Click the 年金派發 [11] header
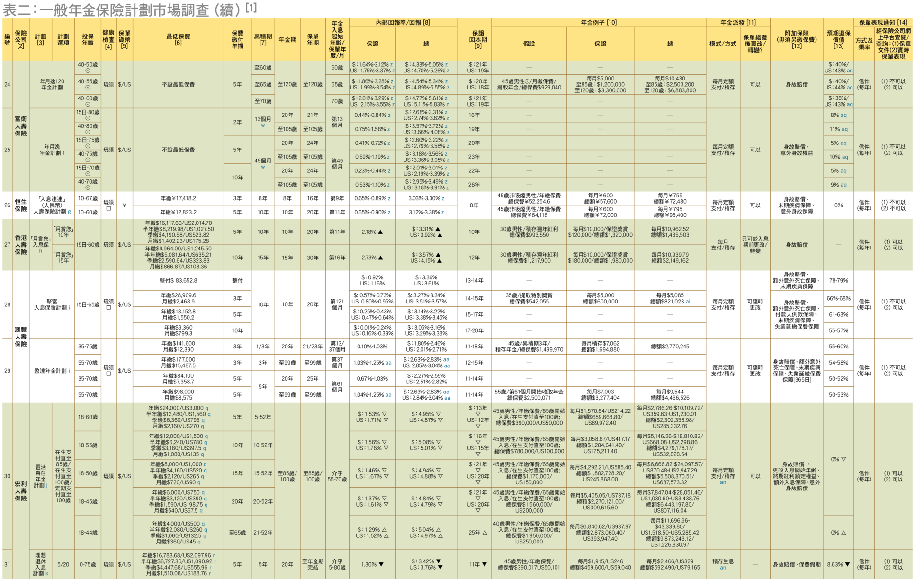 point(738,22)
